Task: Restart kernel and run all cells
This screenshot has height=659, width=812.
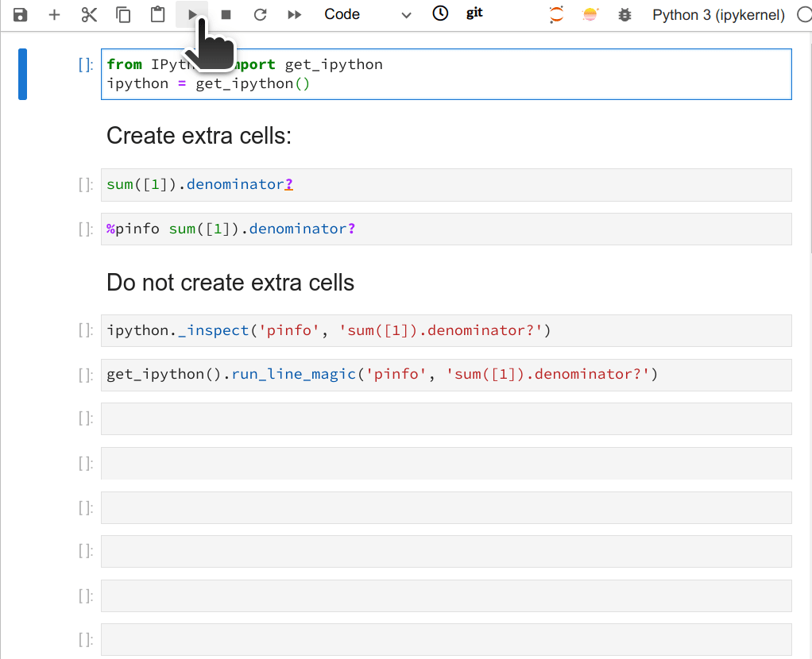Action: point(294,14)
